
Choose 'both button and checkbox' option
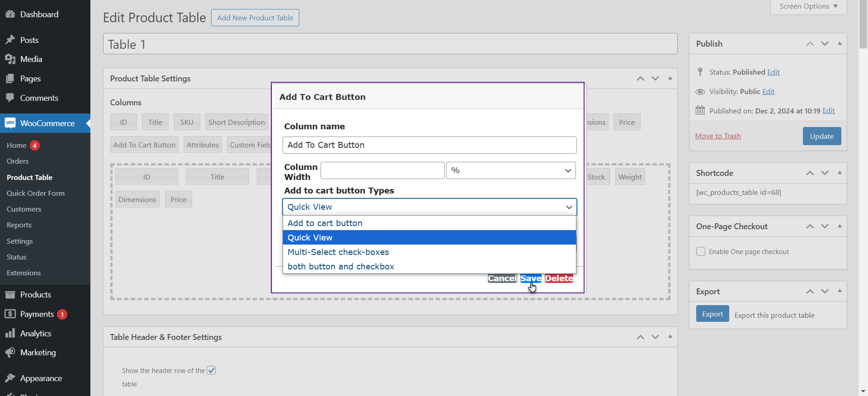(x=341, y=267)
